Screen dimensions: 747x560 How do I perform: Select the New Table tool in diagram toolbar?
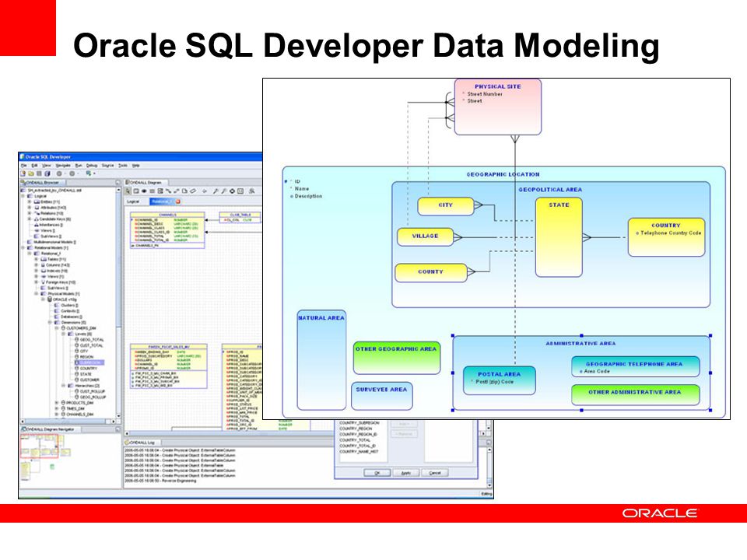pos(152,191)
